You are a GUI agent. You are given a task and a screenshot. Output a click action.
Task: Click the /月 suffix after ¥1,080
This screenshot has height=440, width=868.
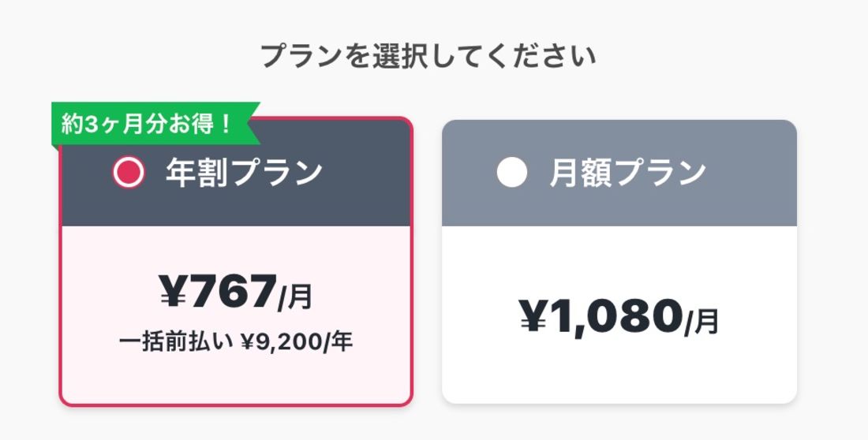coord(702,321)
